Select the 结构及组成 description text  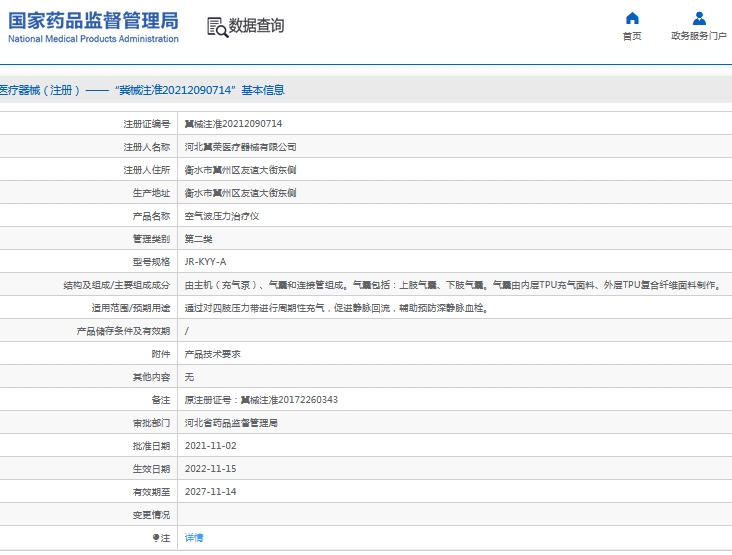tap(453, 285)
